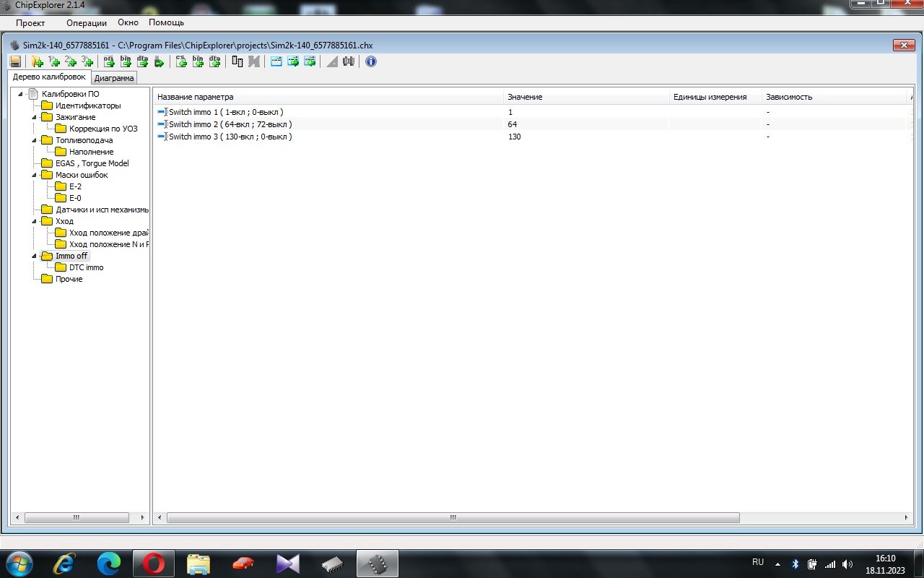Collapse the Immo off tree node
The height and width of the screenshot is (578, 924).
point(34,256)
